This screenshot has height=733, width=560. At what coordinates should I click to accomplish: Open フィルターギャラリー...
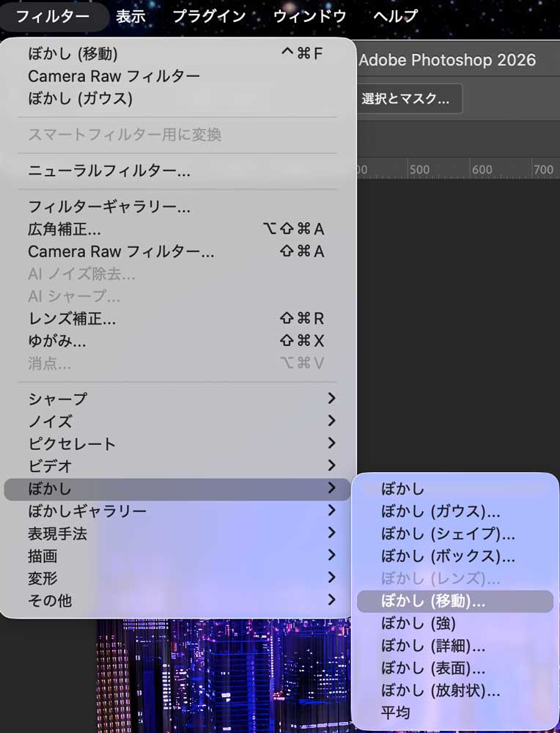pos(177,207)
